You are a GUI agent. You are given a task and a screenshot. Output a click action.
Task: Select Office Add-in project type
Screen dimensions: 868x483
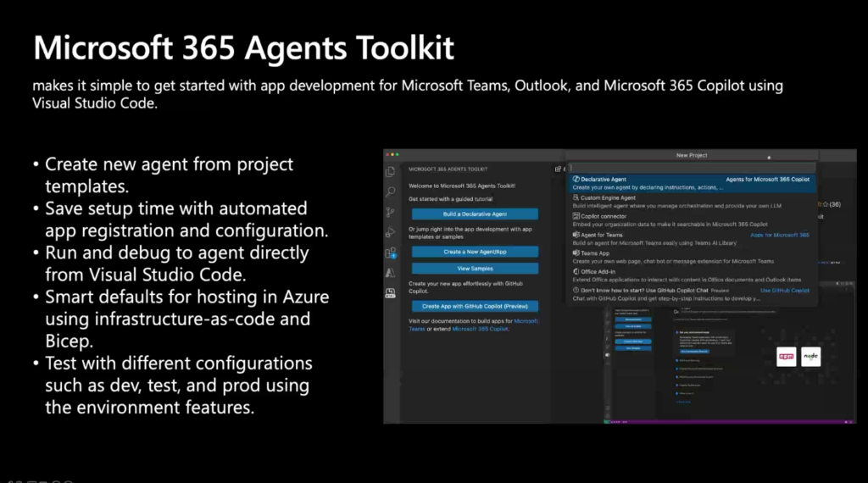pyautogui.click(x=692, y=275)
